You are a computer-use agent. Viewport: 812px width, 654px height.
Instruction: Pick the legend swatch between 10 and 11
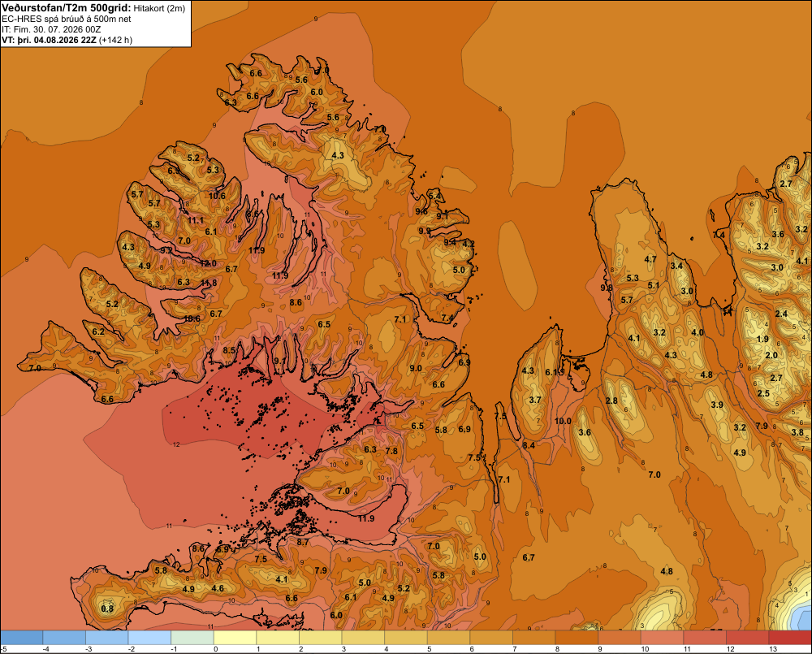663,638
